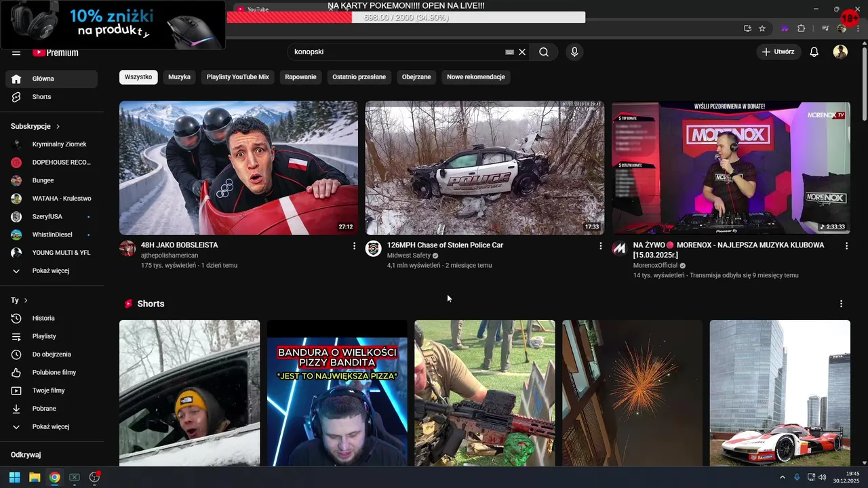Open SzeryfUSA subscription channel
Viewport: 868px width, 488px height.
(x=52, y=216)
